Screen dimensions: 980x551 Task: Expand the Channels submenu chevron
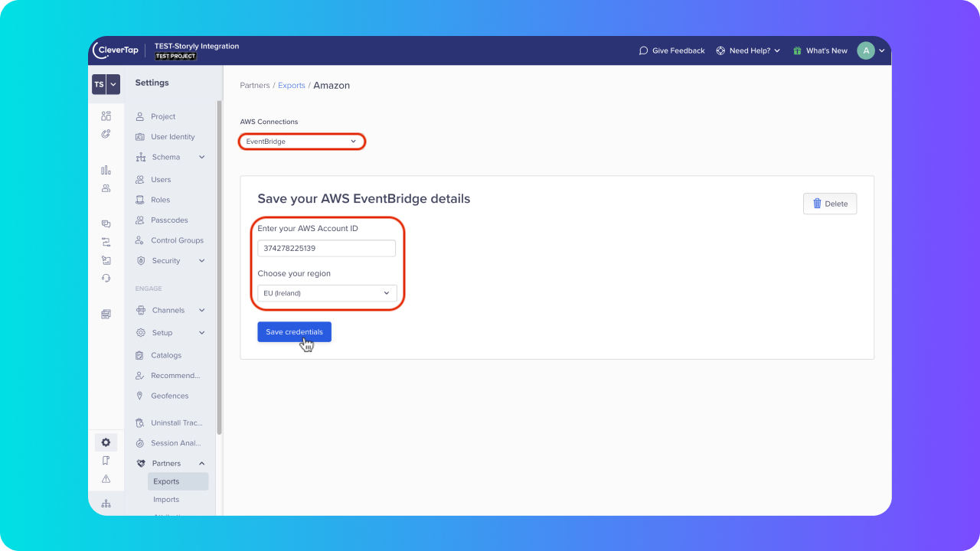[202, 310]
